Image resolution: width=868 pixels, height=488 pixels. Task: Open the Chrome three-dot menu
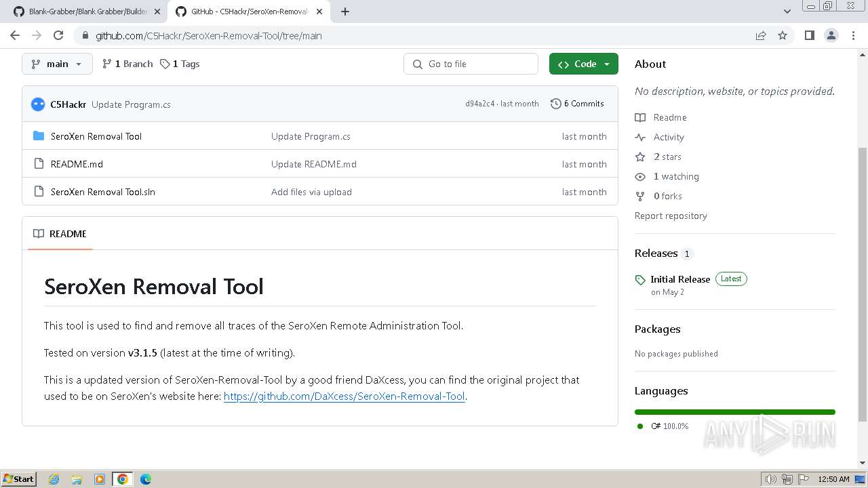(x=853, y=35)
